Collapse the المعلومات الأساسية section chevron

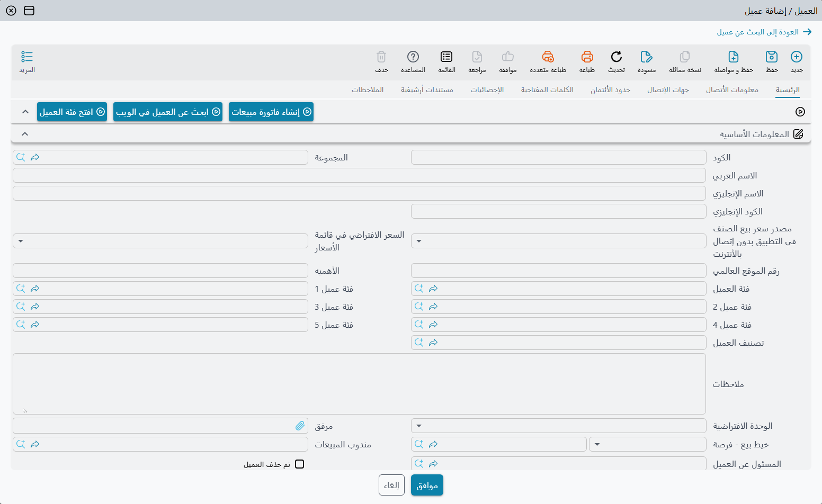click(x=25, y=134)
